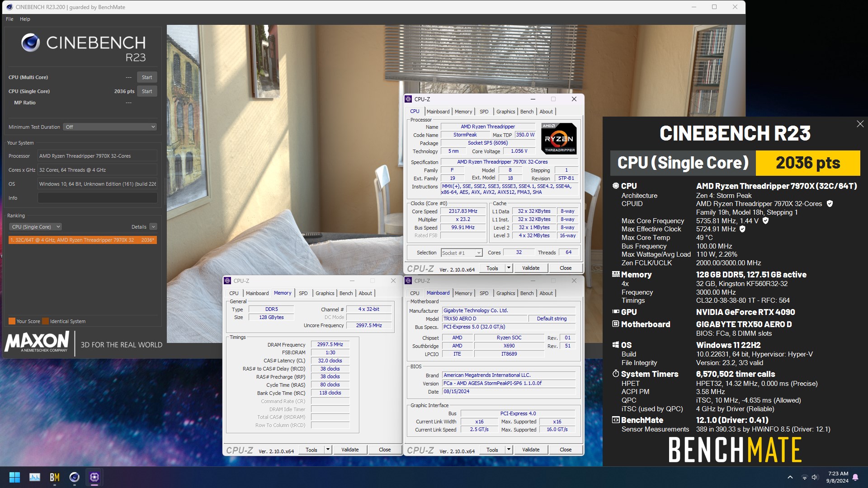This screenshot has height=488, width=868.
Task: Open Windows Start menu icon
Action: pyautogui.click(x=14, y=477)
